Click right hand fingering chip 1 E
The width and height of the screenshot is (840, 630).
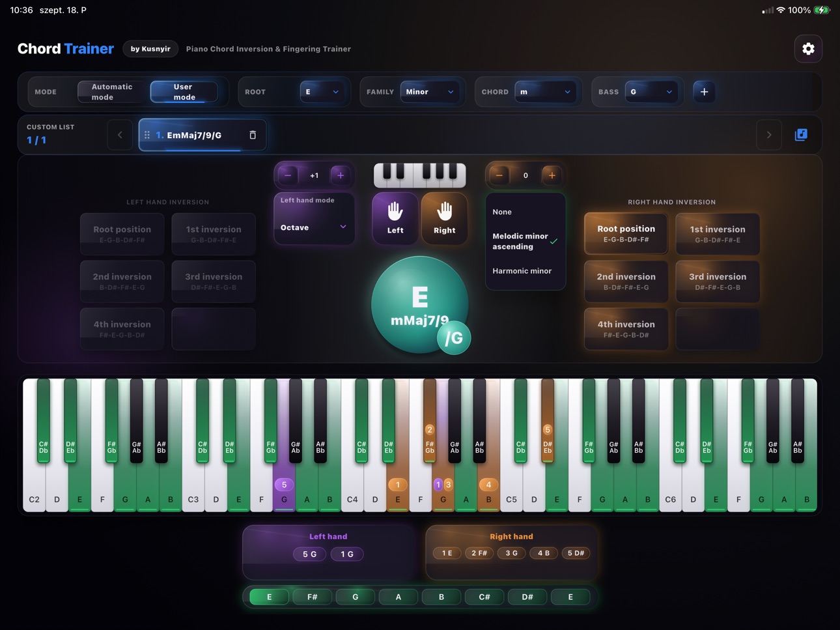click(x=447, y=553)
